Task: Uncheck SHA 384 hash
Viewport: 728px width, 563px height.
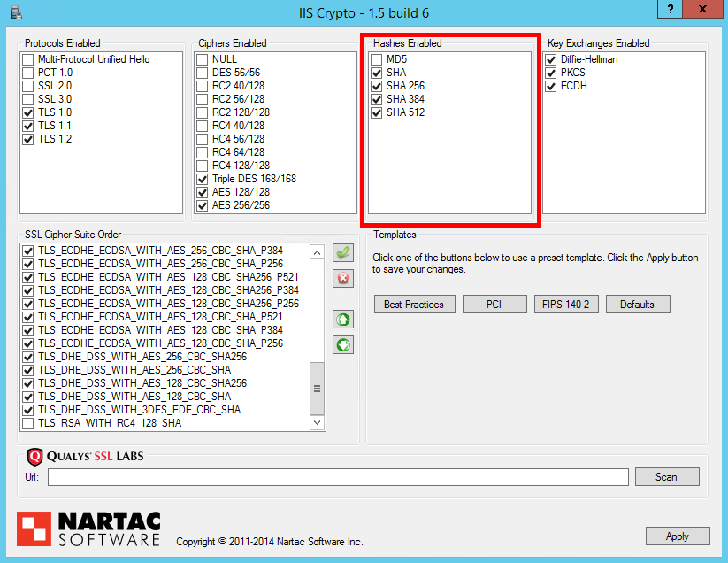Action: 377,99
